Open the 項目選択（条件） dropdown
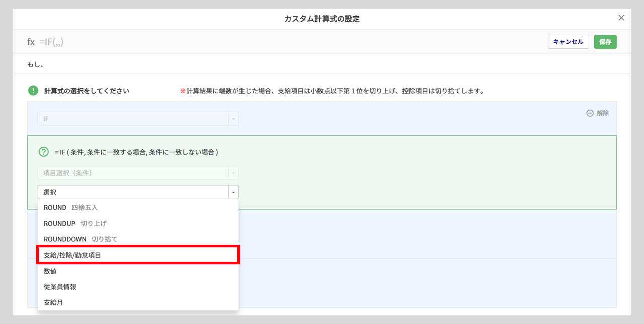Image resolution: width=644 pixels, height=324 pixels. pos(138,173)
